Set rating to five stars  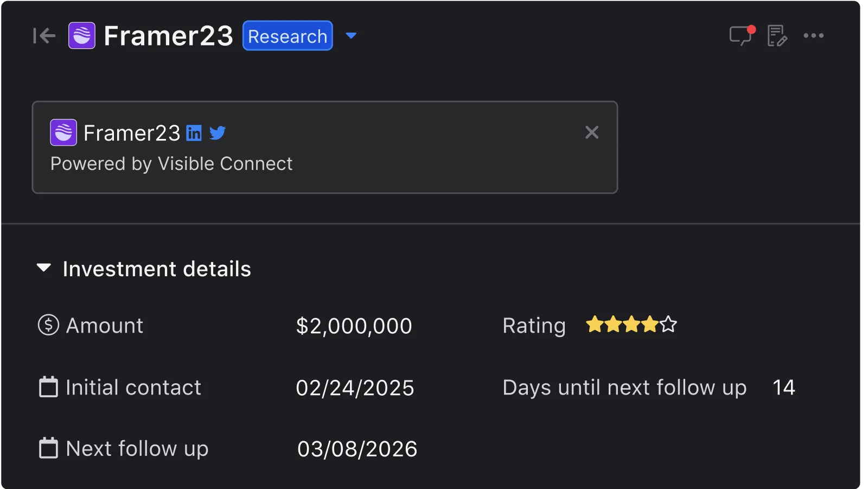[x=669, y=325]
